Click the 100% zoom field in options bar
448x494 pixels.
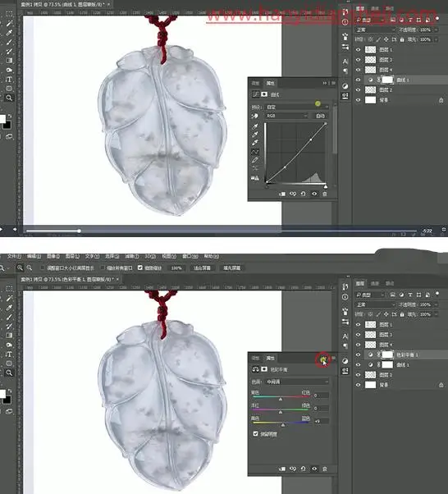click(176, 268)
